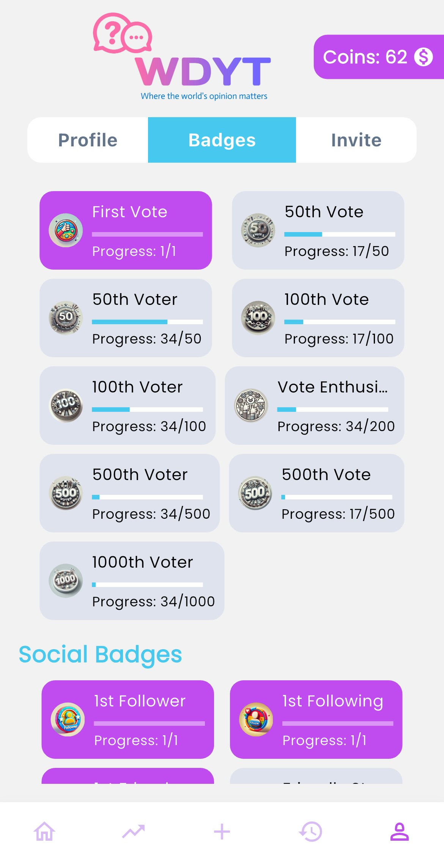Screen dimensions: 444x868
Task: Switch to the Invite tab
Action: [x=356, y=140]
